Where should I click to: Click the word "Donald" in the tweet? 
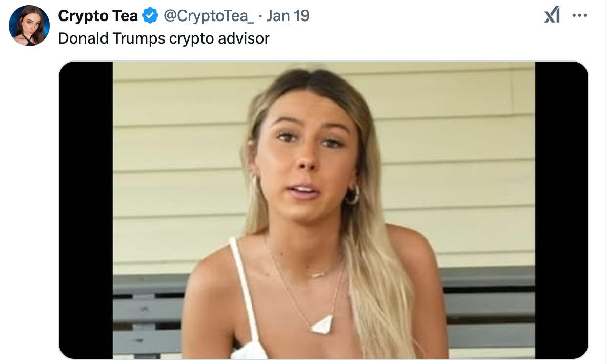click(83, 38)
